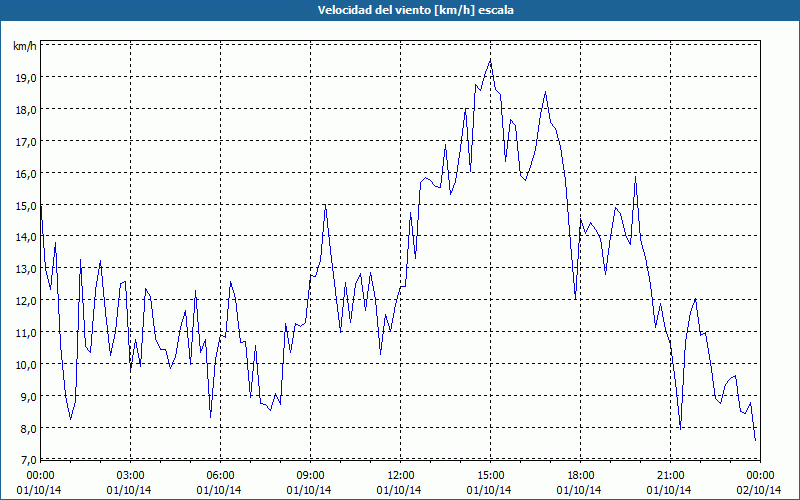Click the '01/10/14' date under 21:00
The image size is (800, 500).
click(x=669, y=490)
